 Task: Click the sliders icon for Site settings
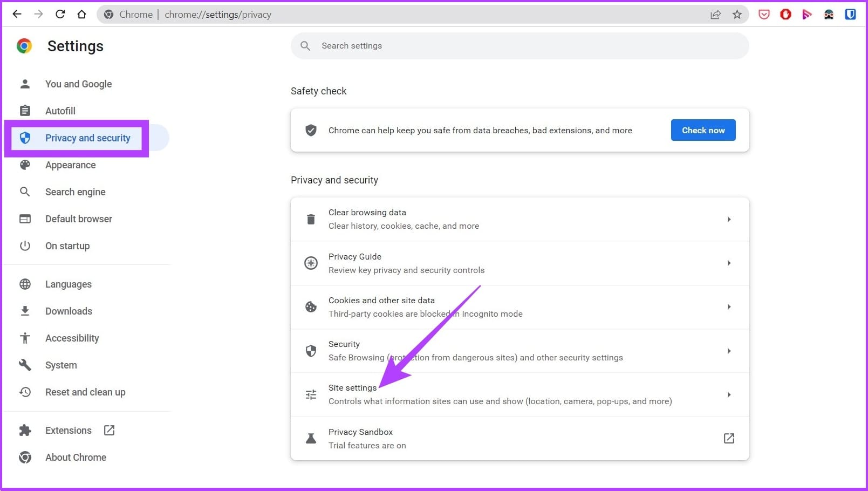(311, 394)
